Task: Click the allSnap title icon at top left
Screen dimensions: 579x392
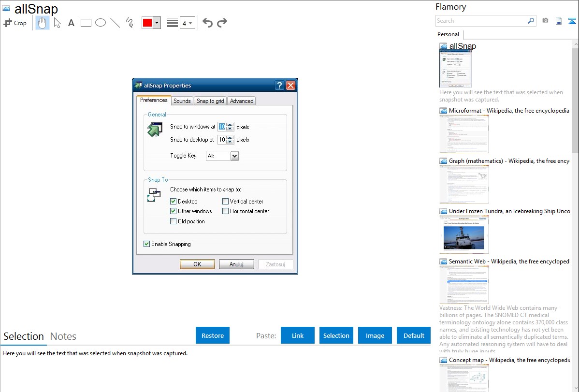Action: (6, 8)
